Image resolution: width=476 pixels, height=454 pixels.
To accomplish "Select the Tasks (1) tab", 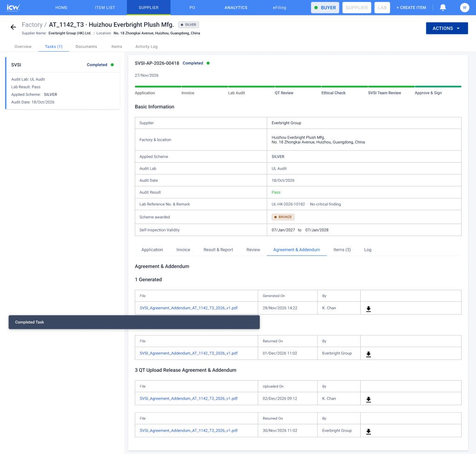I will pos(54,46).
